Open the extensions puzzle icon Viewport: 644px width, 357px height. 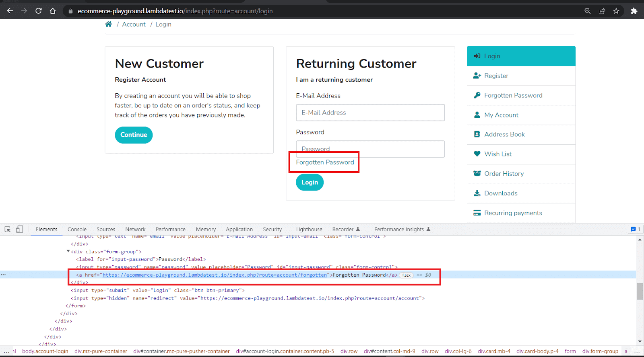[x=634, y=11]
